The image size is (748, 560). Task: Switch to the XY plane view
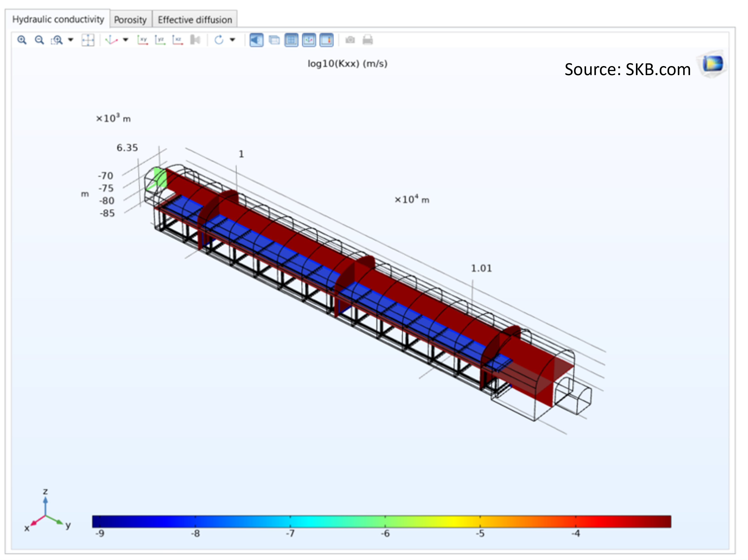[143, 40]
